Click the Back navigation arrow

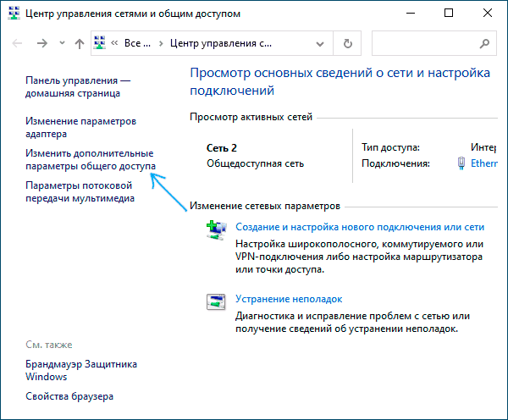tap(17, 43)
